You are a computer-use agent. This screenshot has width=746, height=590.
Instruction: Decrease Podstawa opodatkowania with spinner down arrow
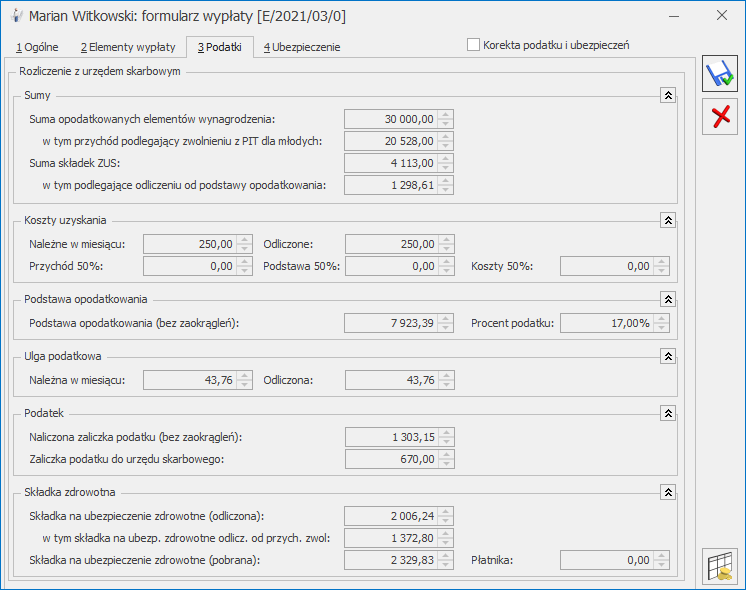click(x=445, y=328)
